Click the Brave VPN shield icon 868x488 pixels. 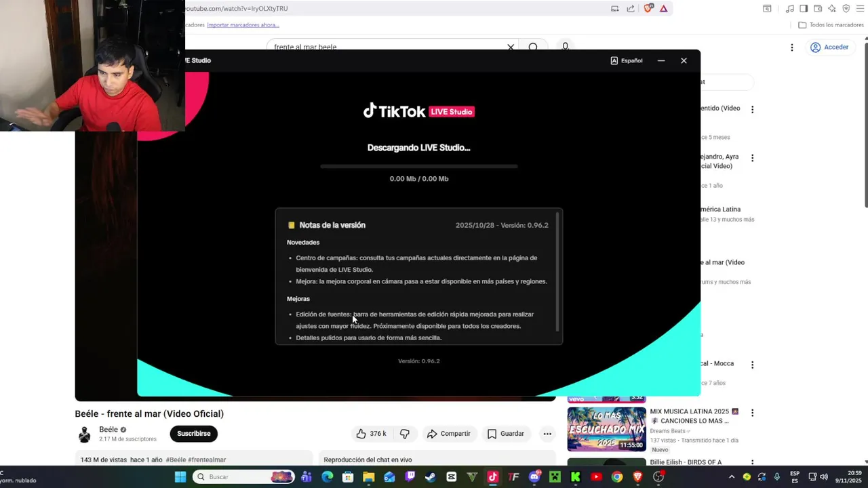846,8
